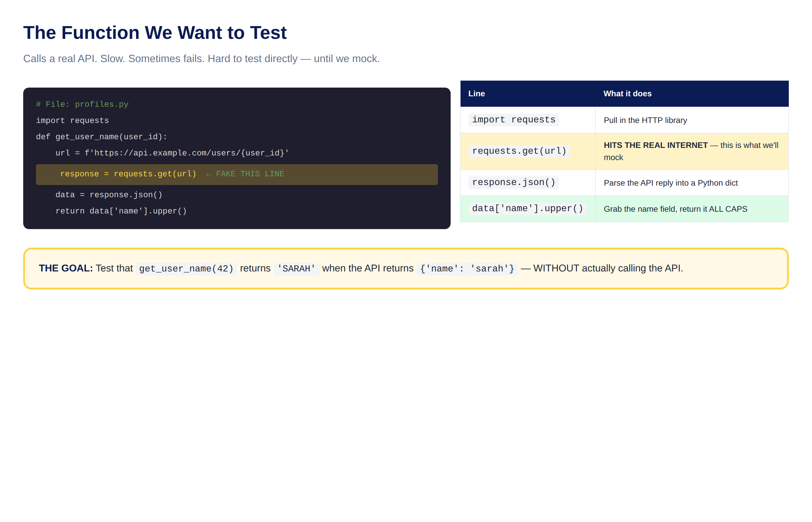Click the "response.json()" chip in the table
The width and height of the screenshot is (812, 522).
click(x=513, y=183)
